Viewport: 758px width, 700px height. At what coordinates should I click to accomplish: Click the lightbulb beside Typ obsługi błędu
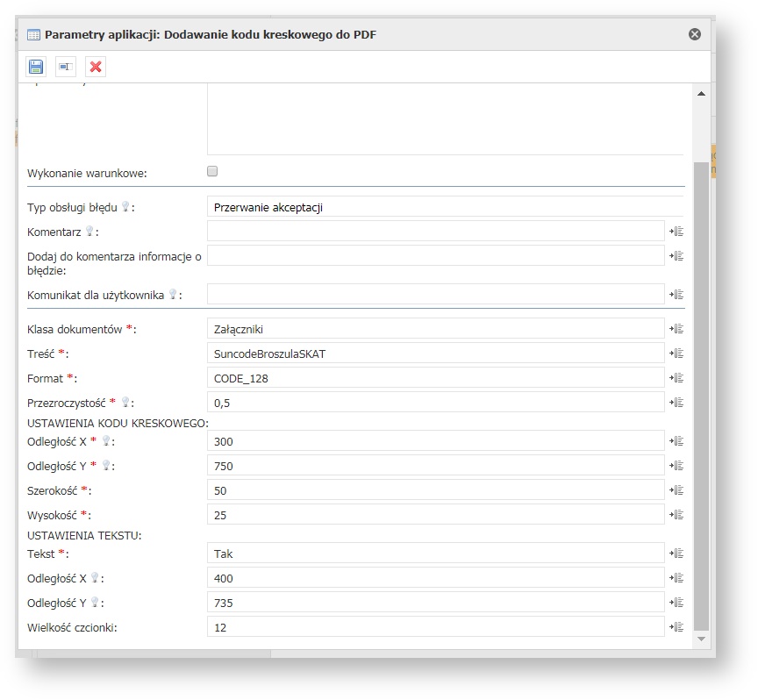125,207
